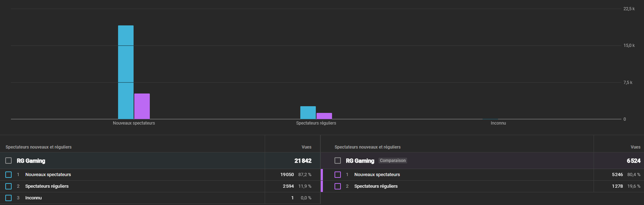This screenshot has height=205, width=644.
Task: Click the total 6 524 views value
Action: pyautogui.click(x=634, y=161)
